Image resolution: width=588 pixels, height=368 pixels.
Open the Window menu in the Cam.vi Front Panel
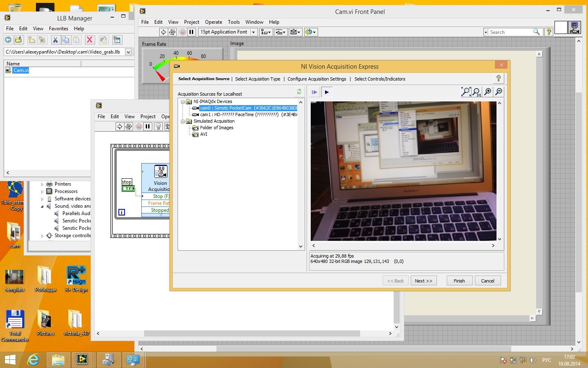tap(254, 22)
